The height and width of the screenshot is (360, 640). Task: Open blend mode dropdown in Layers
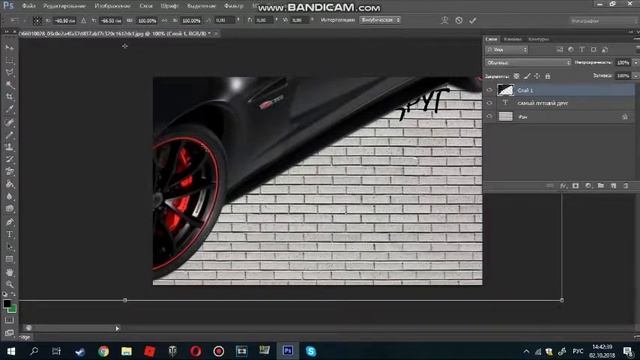[528, 62]
